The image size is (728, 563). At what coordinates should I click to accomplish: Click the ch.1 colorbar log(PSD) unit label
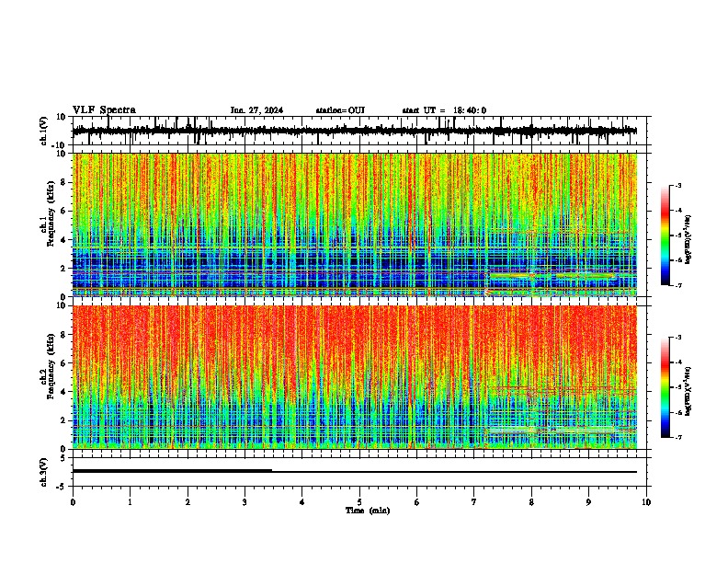pos(688,240)
